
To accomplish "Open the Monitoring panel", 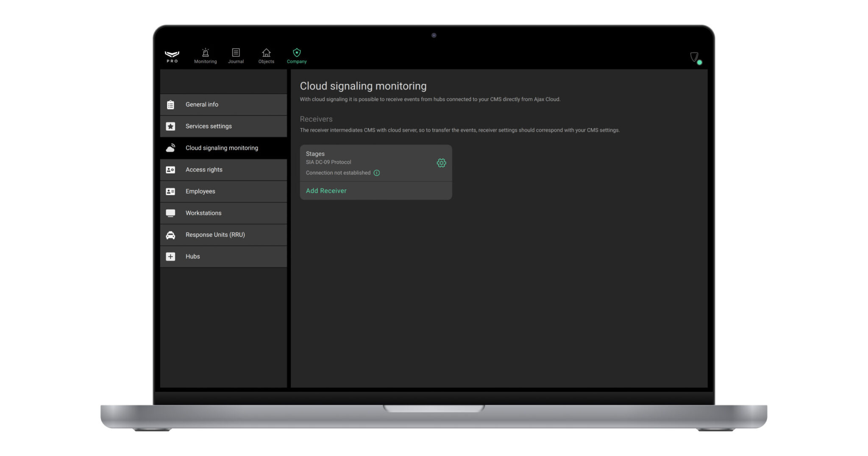I will 205,56.
